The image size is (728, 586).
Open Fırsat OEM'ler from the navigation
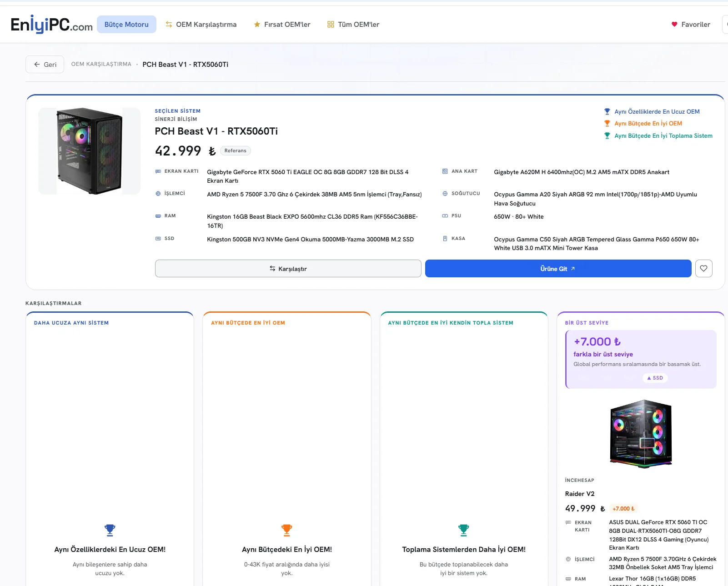pos(282,25)
